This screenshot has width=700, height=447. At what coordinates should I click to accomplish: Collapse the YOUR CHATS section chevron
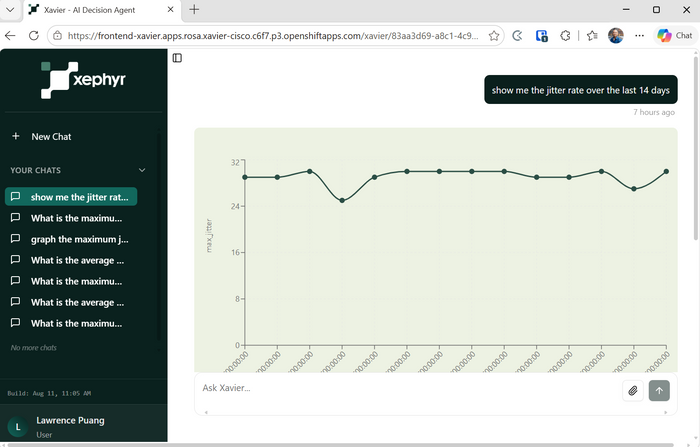pos(142,170)
